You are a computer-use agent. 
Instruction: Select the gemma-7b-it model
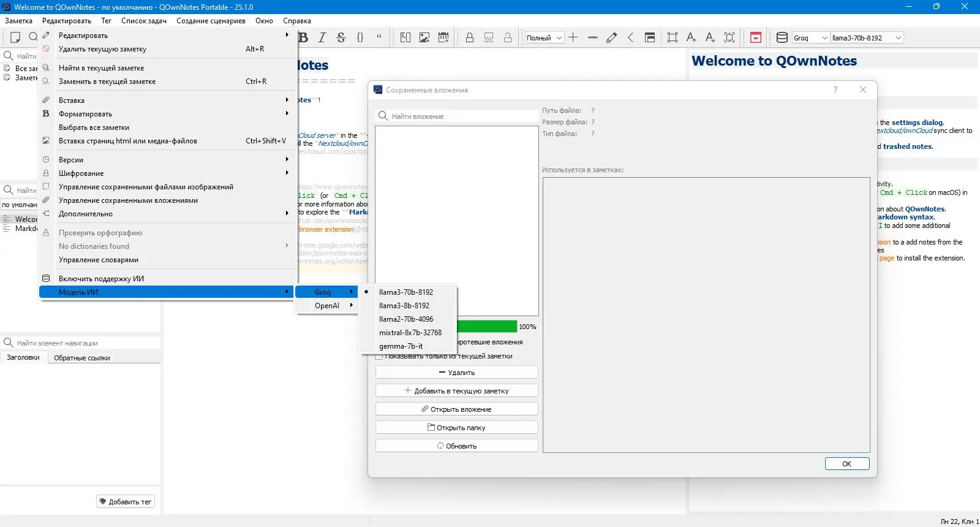tap(408, 346)
